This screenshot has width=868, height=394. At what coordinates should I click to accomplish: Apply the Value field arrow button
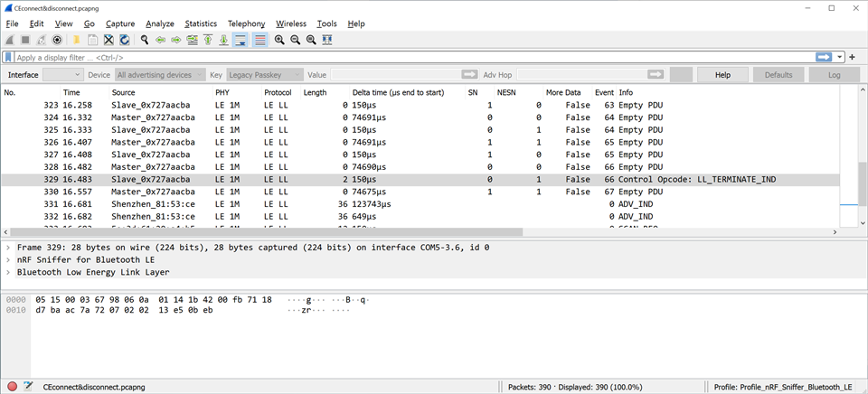click(470, 75)
